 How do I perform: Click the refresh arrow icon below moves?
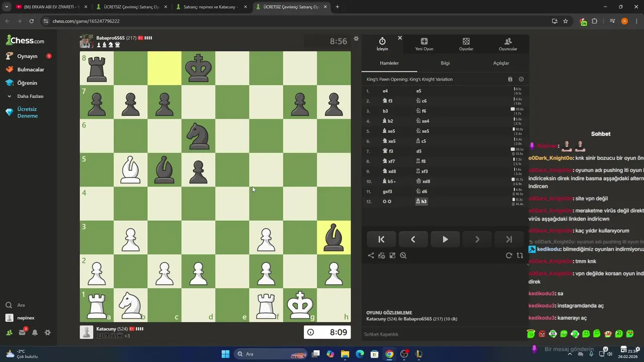coord(509,255)
